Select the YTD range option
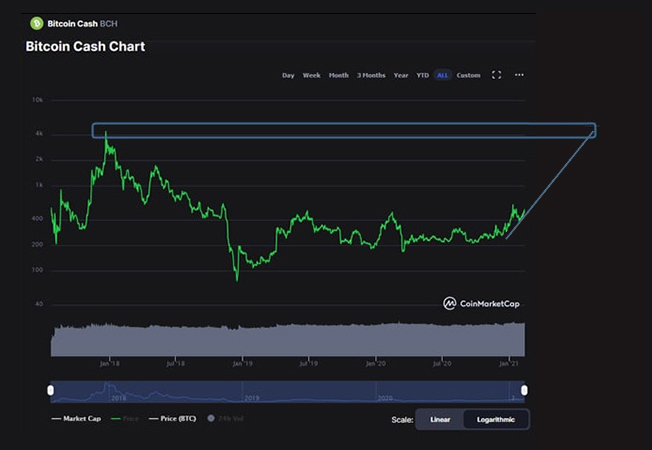This screenshot has height=450, width=652. 423,75
